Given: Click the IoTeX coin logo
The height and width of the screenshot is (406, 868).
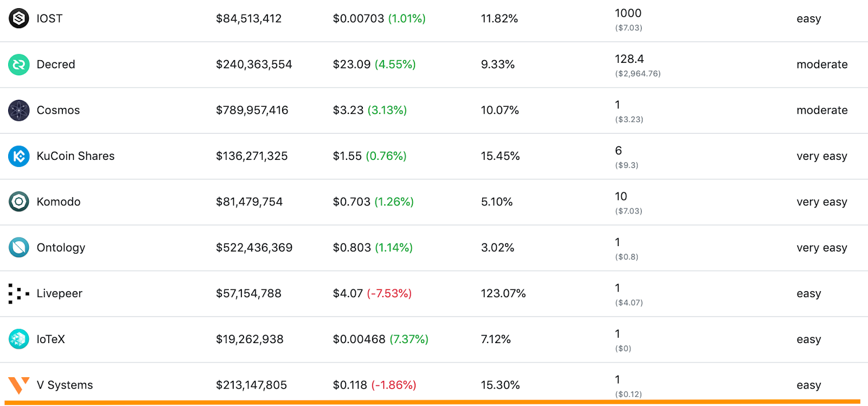Looking at the screenshot, I should coord(19,339).
